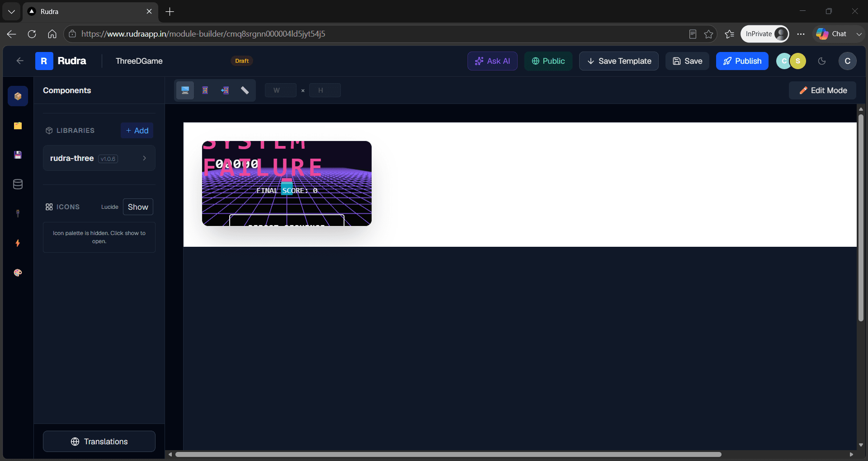
Task: Open the InPrivate profile button
Action: pyautogui.click(x=765, y=34)
